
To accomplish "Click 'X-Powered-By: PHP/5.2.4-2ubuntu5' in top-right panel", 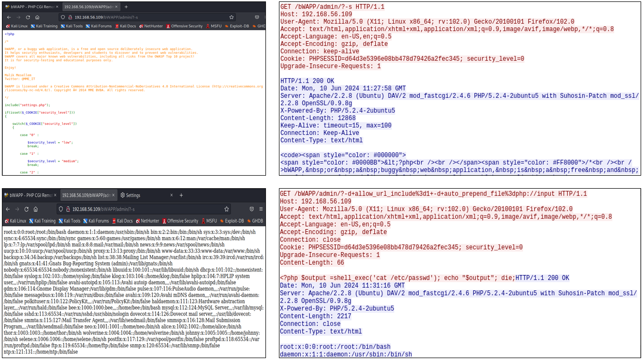I will (x=337, y=111).
